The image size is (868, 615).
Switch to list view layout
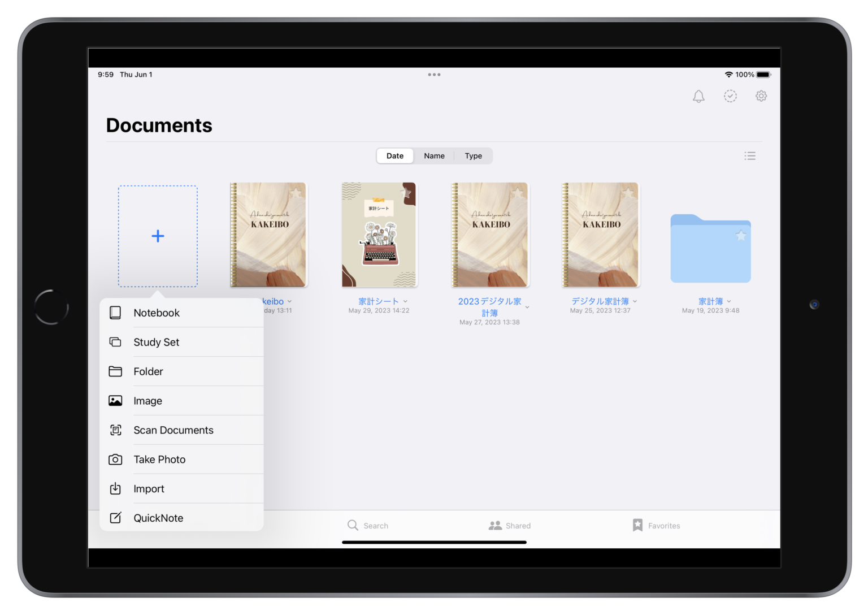[x=750, y=155]
